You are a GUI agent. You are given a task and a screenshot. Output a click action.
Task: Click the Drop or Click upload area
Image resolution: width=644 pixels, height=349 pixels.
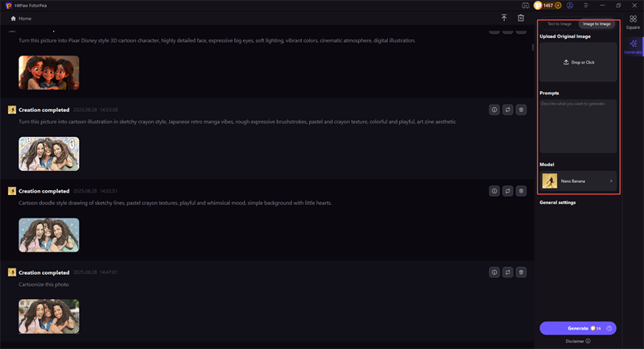point(578,62)
